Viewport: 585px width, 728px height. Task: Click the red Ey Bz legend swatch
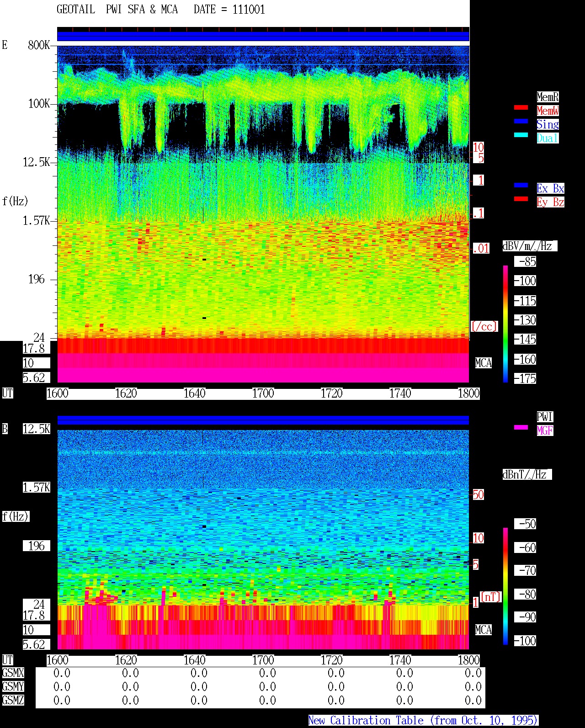coord(521,199)
